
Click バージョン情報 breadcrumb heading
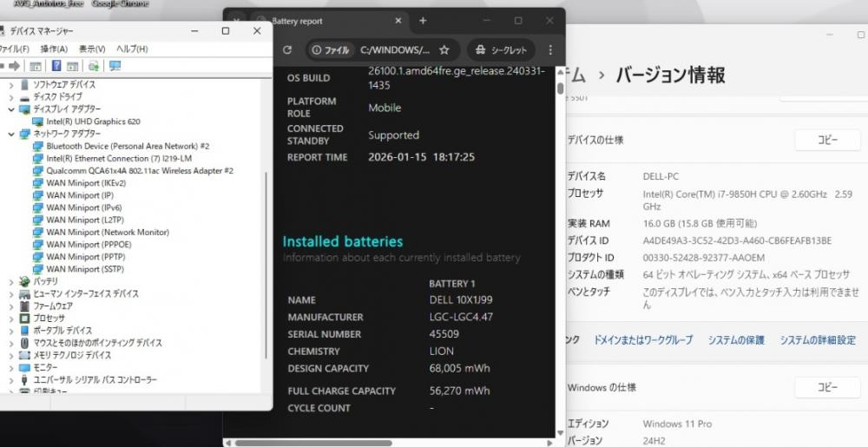[x=670, y=75]
